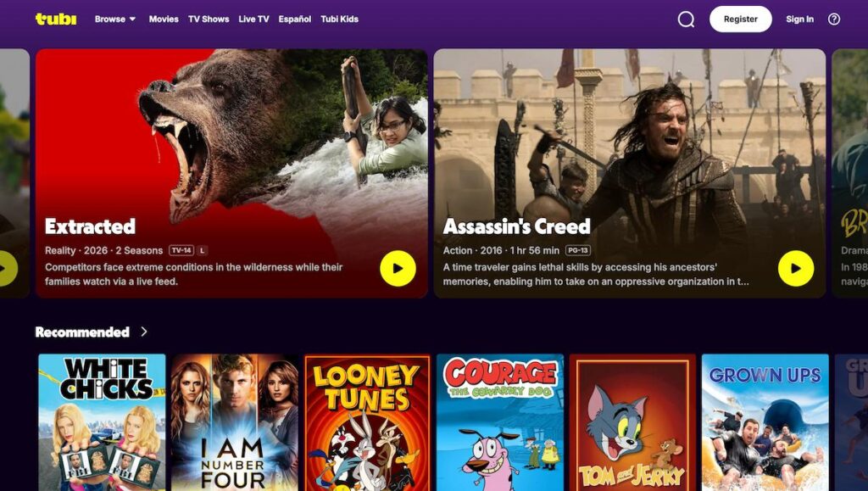Open the help question mark icon
Viewport: 868px width, 491px height.
(834, 20)
